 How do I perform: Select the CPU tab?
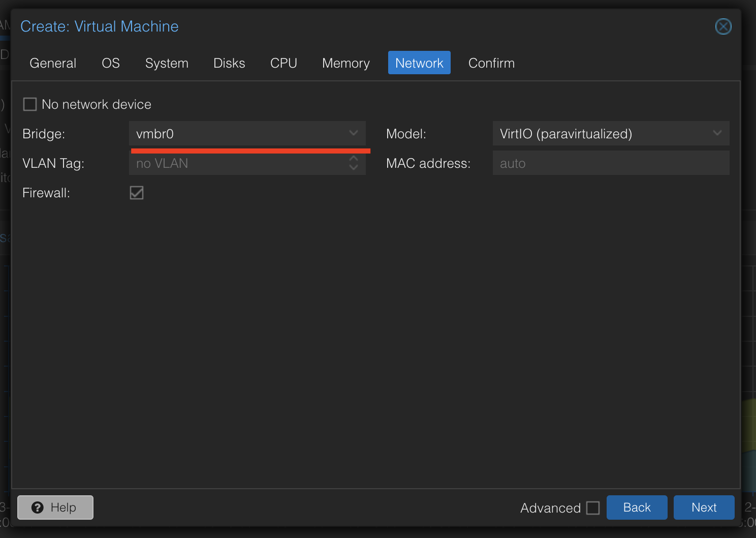[283, 63]
